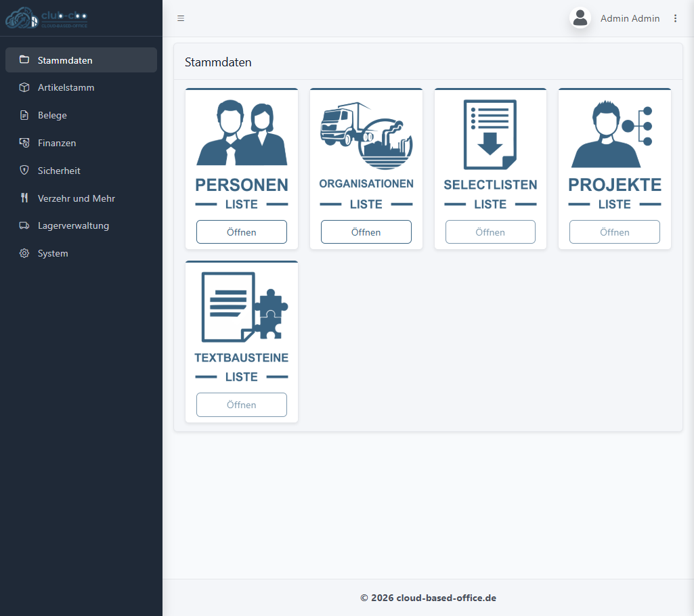
Task: Go to the Artikelstamm menu entry
Action: click(x=81, y=87)
